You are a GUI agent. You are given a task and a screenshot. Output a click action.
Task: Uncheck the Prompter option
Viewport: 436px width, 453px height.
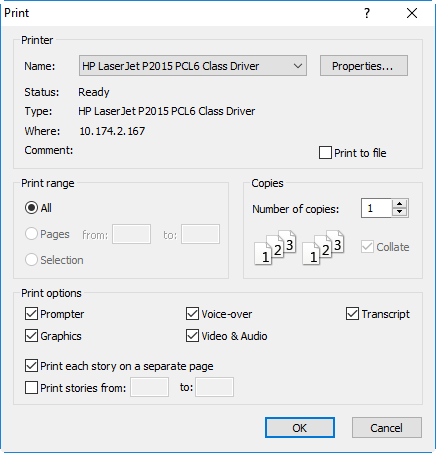pos(31,314)
